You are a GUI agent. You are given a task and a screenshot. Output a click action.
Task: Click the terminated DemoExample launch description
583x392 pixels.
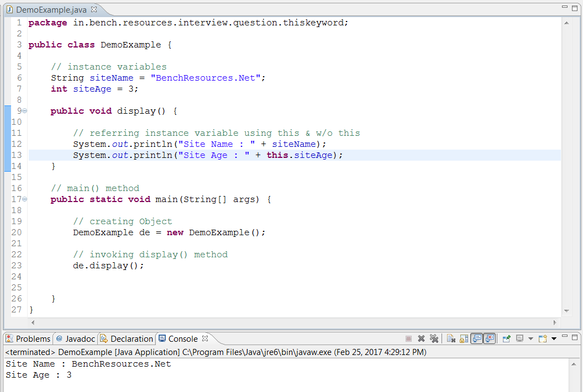pos(216,352)
